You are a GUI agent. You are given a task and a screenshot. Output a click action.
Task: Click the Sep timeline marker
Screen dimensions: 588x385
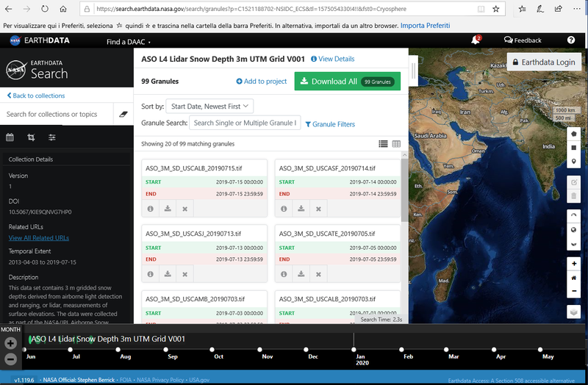pyautogui.click(x=166, y=350)
